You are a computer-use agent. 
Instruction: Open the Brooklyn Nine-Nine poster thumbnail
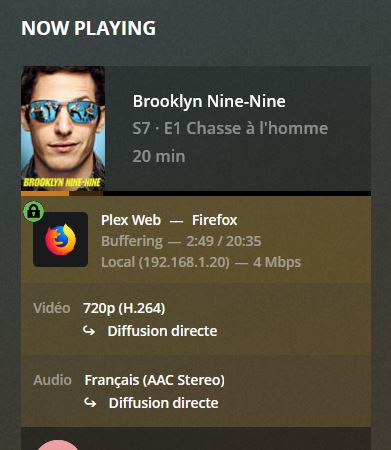coord(63,128)
